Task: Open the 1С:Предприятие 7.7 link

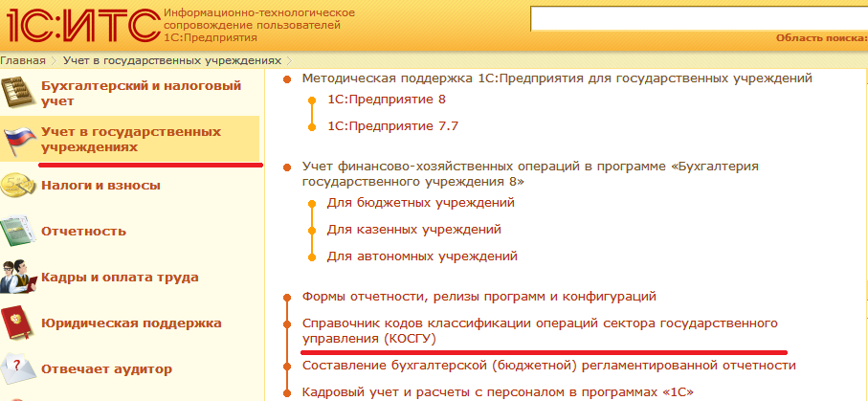Action: coord(392,125)
